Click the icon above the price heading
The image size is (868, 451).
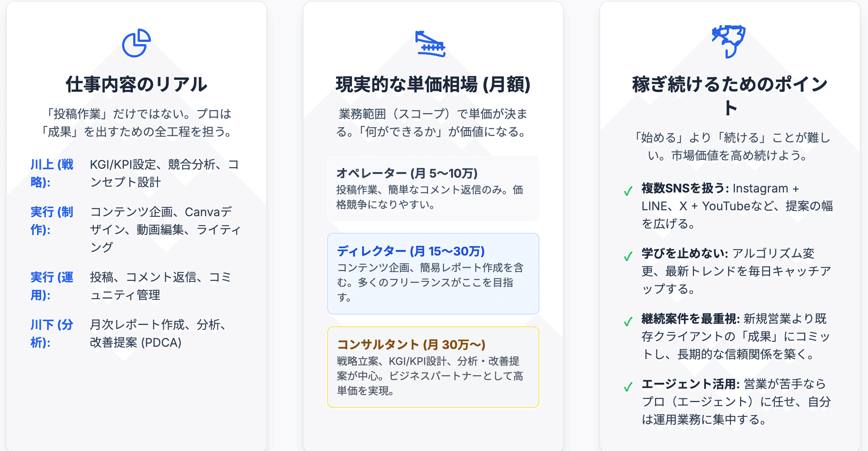tap(430, 45)
